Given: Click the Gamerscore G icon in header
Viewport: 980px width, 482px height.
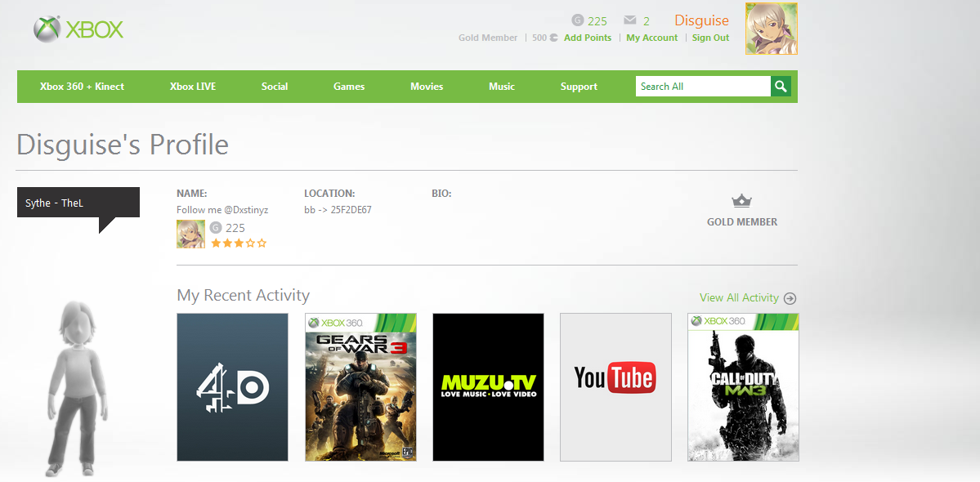Looking at the screenshot, I should click(x=578, y=20).
